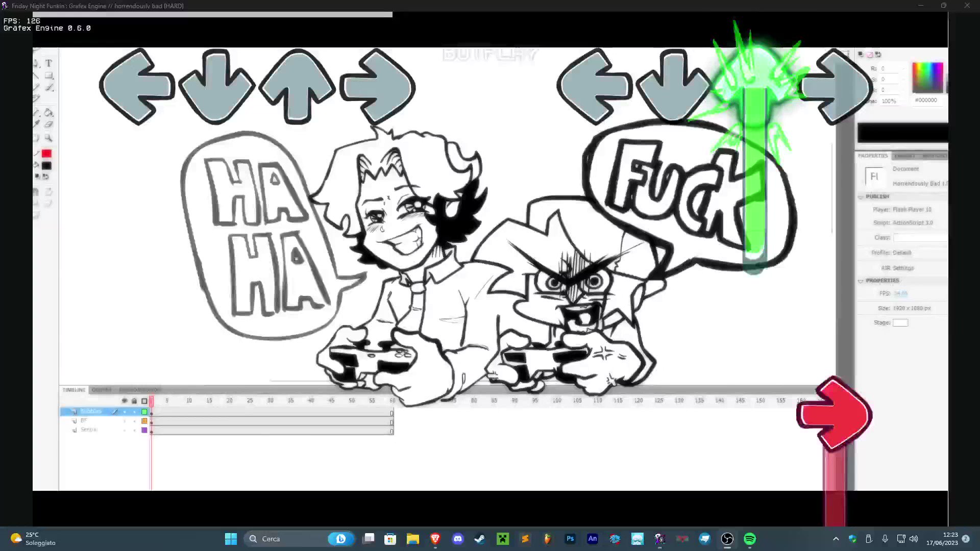Screen dimensions: 980x551
Task: Select the Senpai layer in the timeline
Action: point(88,430)
